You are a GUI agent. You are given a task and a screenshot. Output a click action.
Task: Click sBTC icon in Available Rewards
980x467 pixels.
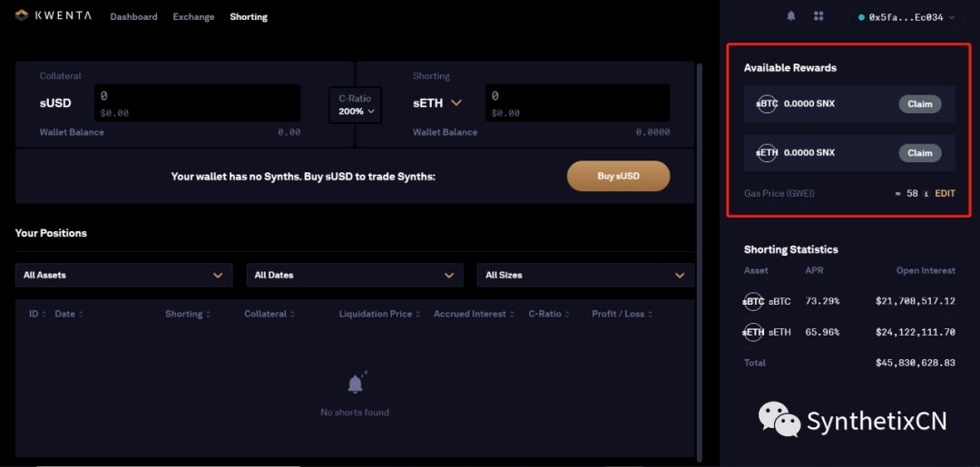766,103
